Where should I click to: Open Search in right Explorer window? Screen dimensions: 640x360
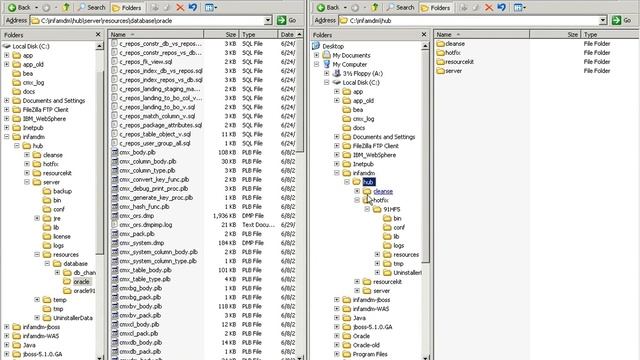coord(400,7)
